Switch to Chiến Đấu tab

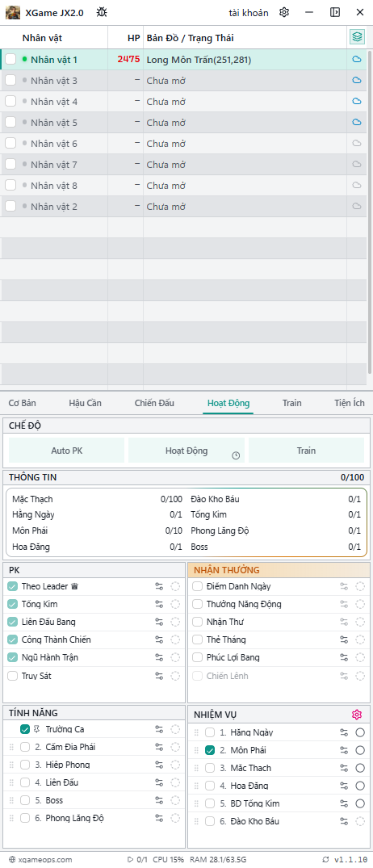154,403
